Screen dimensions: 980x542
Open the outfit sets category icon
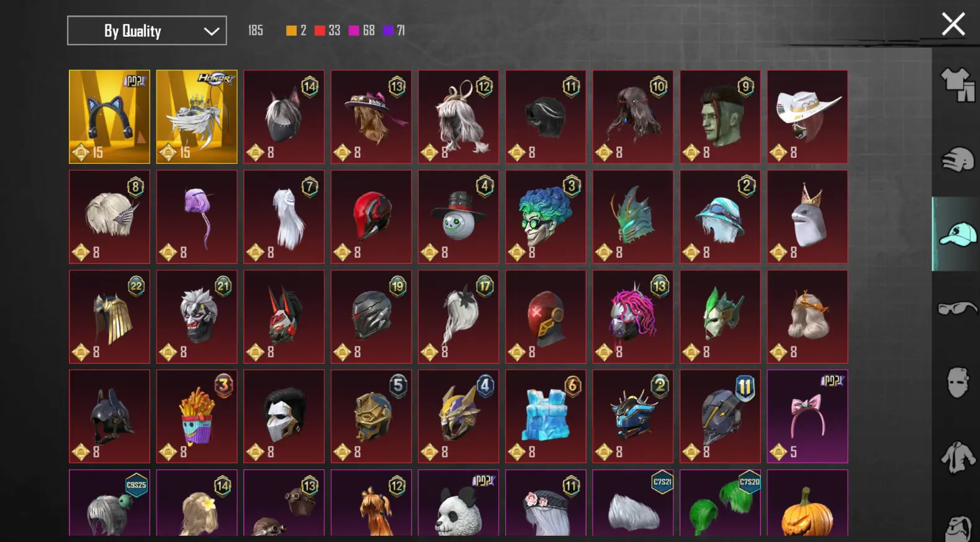tap(958, 85)
